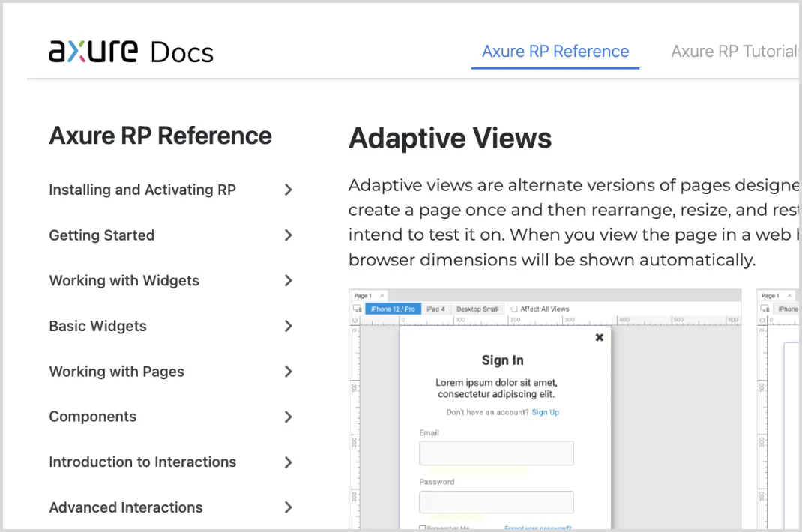Screen dimensions: 802x532
Task: Click the second screenshot thumbnail at right
Action: [x=777, y=408]
